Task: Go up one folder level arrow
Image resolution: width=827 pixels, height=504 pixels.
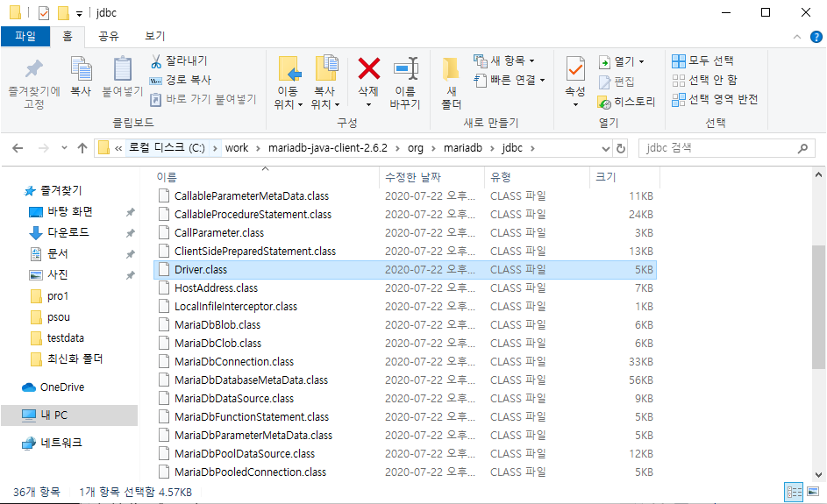Action: 82,148
